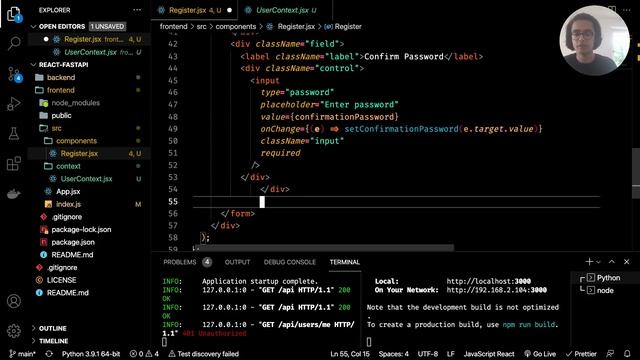Close the terminal panel
This screenshot has width=640, height=360.
pos(627,262)
